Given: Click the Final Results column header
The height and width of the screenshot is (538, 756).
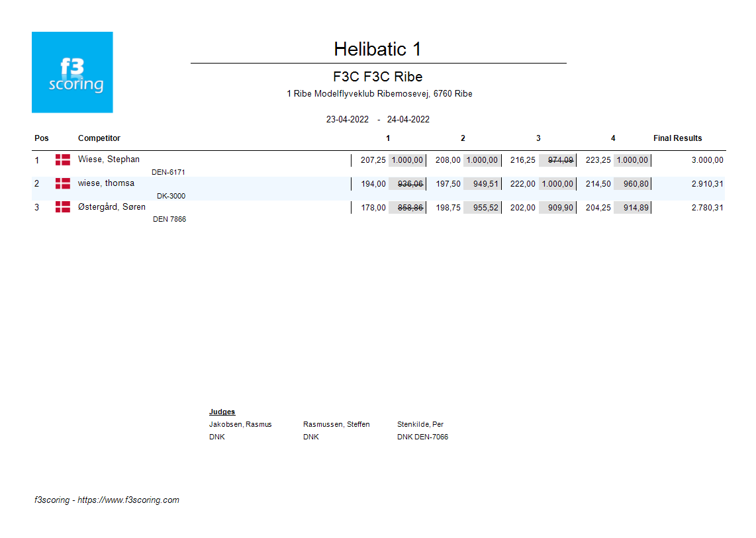Looking at the screenshot, I should (677, 138).
